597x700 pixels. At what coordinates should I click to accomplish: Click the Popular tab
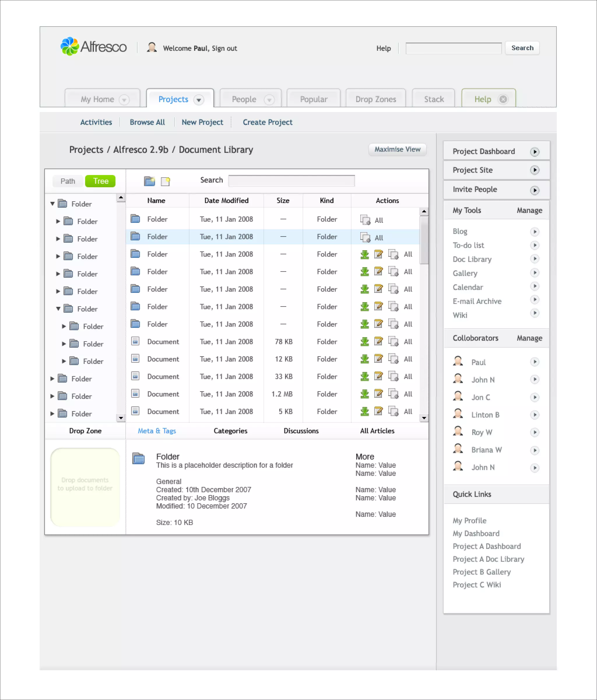click(x=314, y=98)
